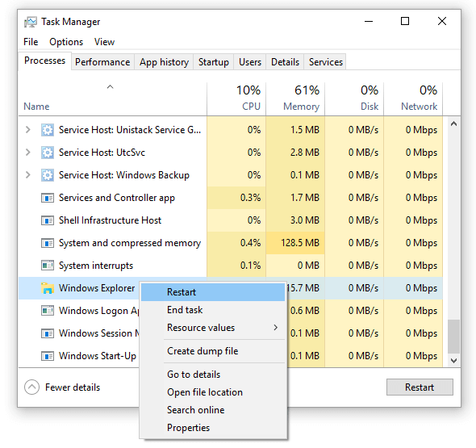Sort by the Name column header
The image size is (476, 448).
point(113,98)
